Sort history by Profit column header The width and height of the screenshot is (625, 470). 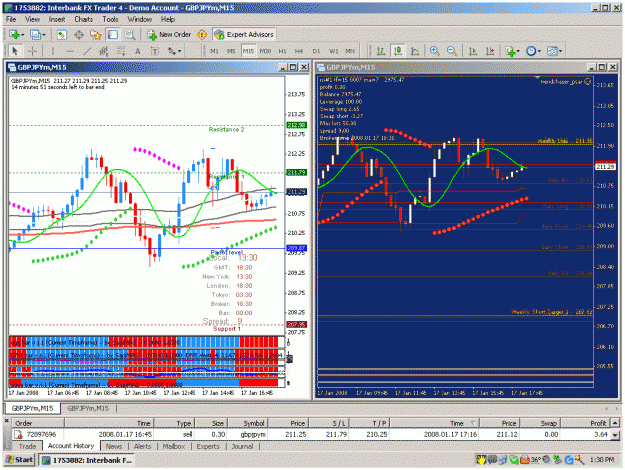pyautogui.click(x=584, y=423)
